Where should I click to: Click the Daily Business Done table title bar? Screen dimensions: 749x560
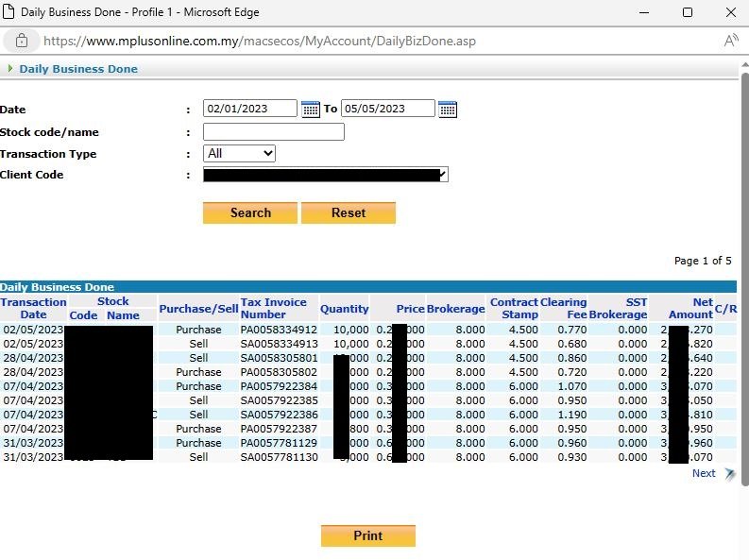[x=368, y=287]
